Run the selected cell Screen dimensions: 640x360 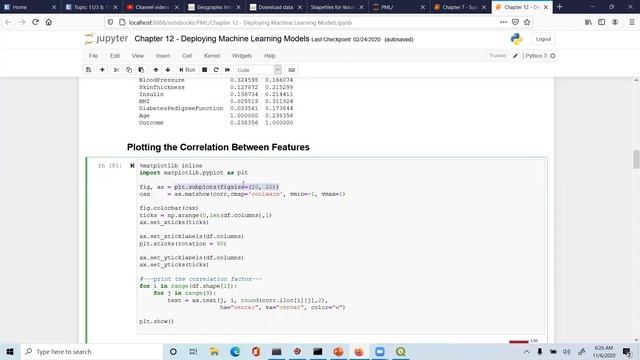tap(187, 70)
